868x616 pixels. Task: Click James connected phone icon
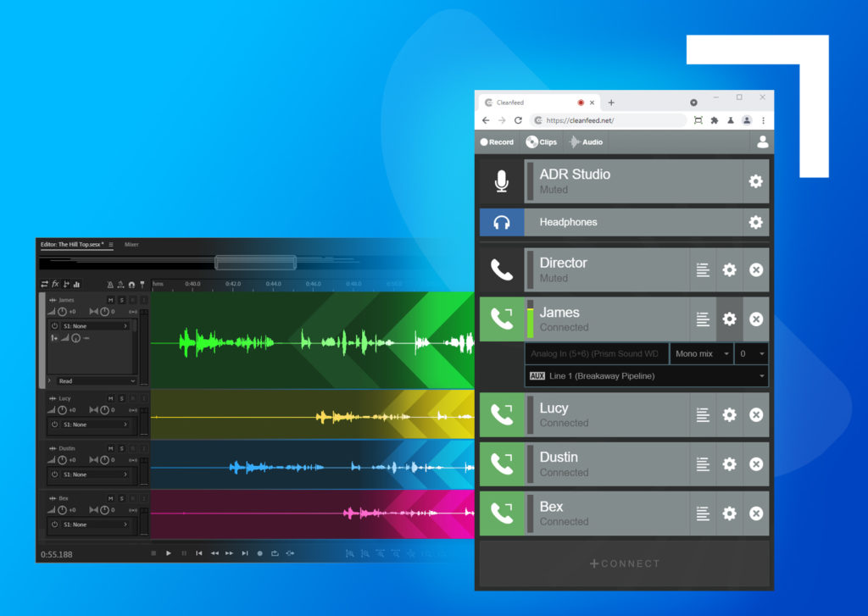pos(502,319)
